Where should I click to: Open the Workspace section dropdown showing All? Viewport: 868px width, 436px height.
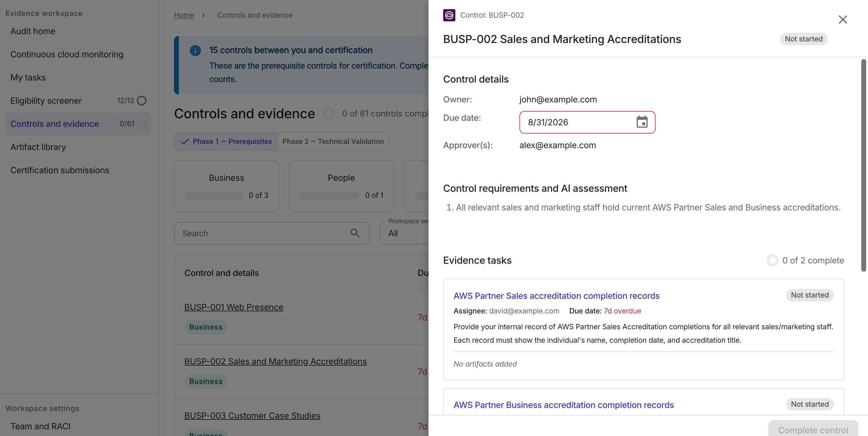point(404,233)
